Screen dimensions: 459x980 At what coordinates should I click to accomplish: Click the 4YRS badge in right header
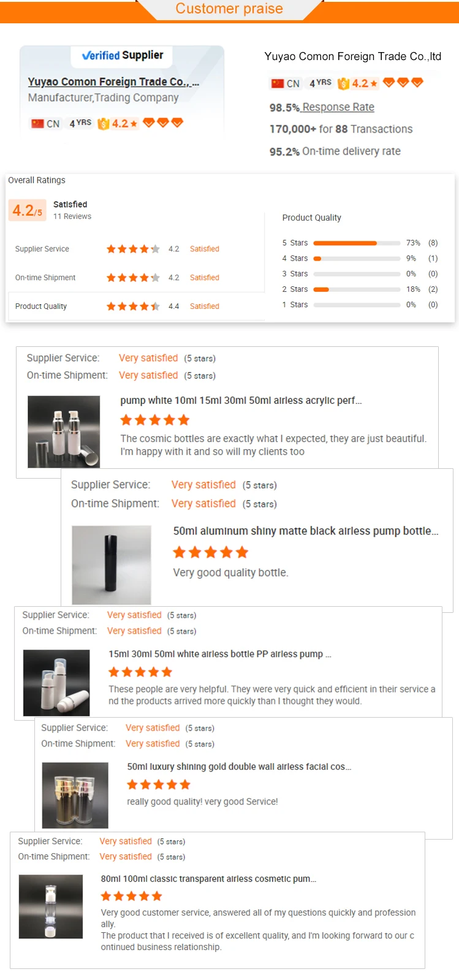tap(320, 83)
